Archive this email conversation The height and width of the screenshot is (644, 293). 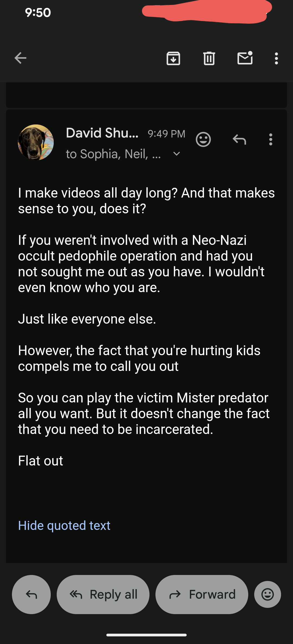coord(173,58)
